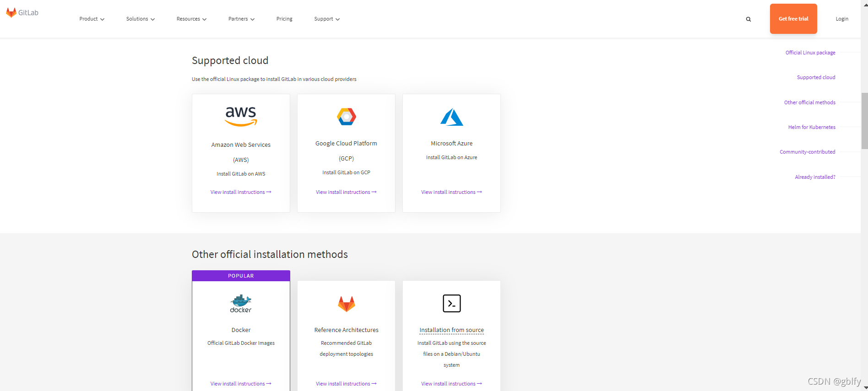
Task: Jump to Other official methods section
Action: pos(809,102)
